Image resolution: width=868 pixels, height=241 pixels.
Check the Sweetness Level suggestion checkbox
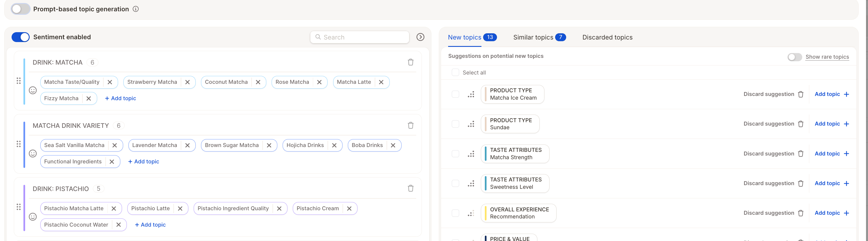click(x=455, y=183)
